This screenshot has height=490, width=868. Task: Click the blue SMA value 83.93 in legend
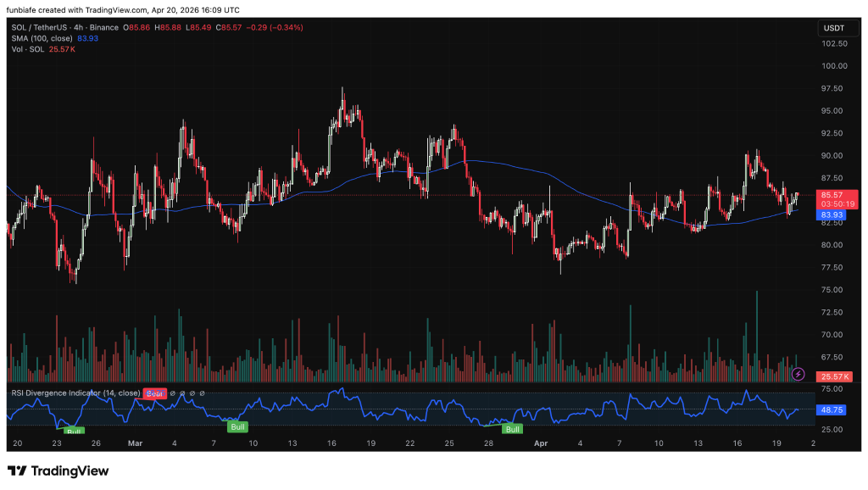(x=87, y=38)
